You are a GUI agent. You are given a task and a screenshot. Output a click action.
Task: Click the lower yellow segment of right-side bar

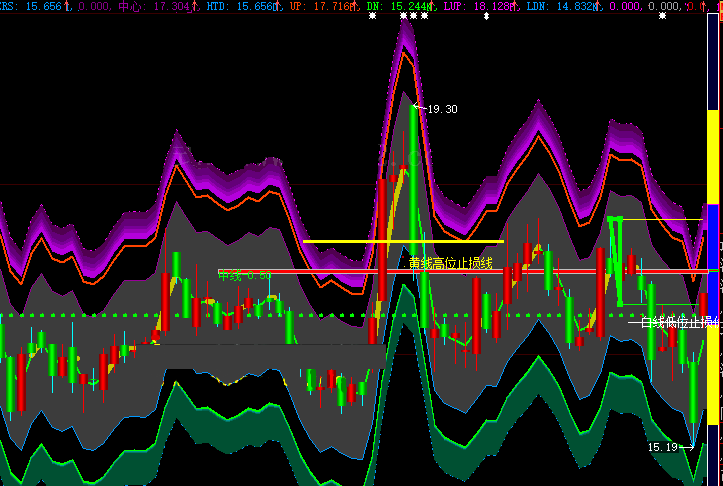point(713,372)
